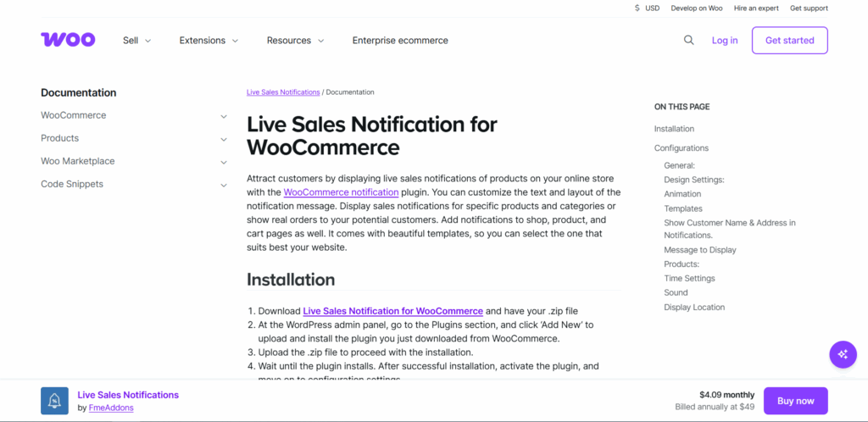Viewport: 868px width, 422px height.
Task: Open the search magnifier icon
Action: point(689,40)
